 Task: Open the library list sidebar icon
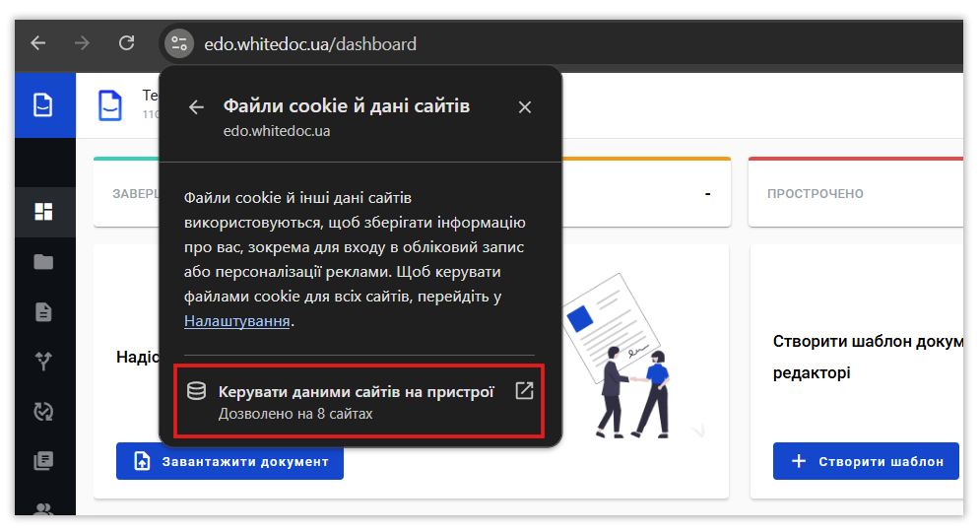43,461
